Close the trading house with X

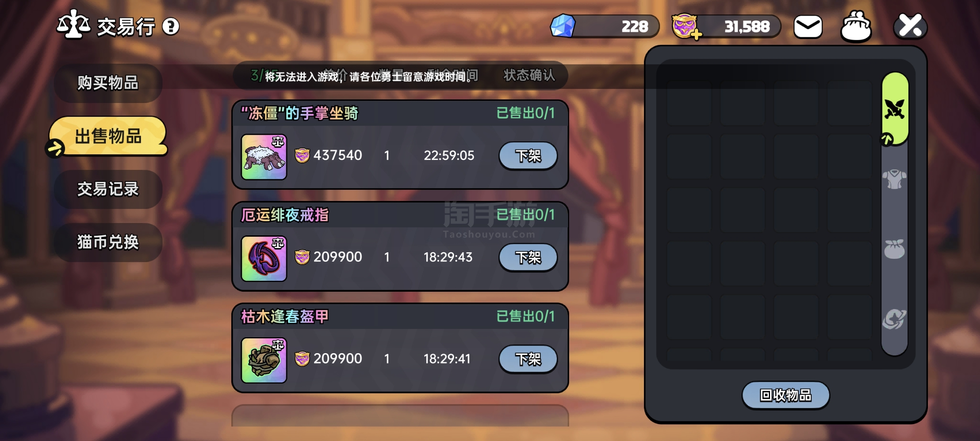pos(910,26)
